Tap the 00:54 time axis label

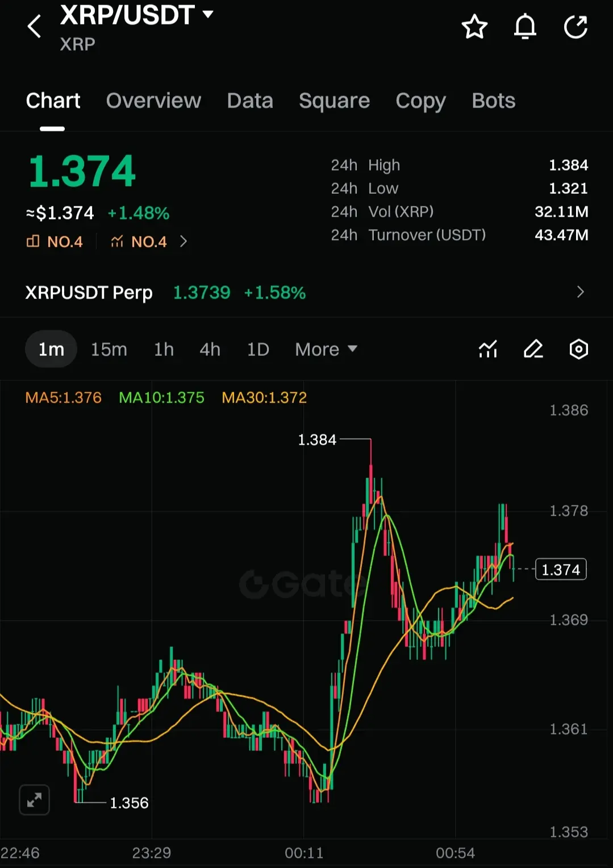pos(455,853)
